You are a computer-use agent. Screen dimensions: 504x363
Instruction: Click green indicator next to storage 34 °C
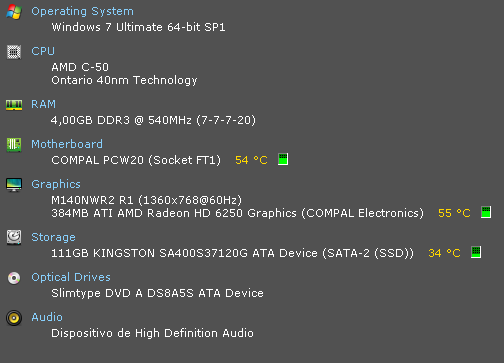coord(476,252)
